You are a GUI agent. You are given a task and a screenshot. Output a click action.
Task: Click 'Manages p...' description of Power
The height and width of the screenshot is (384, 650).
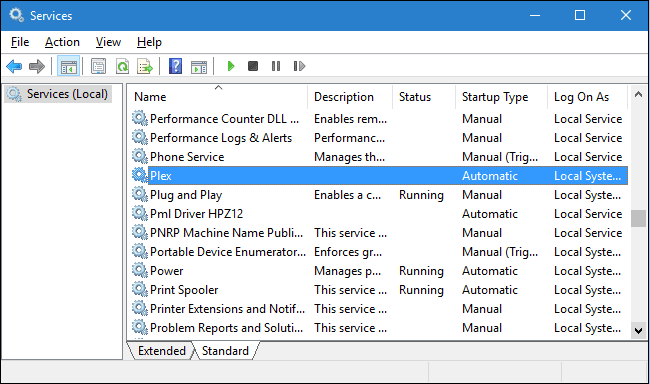click(347, 271)
